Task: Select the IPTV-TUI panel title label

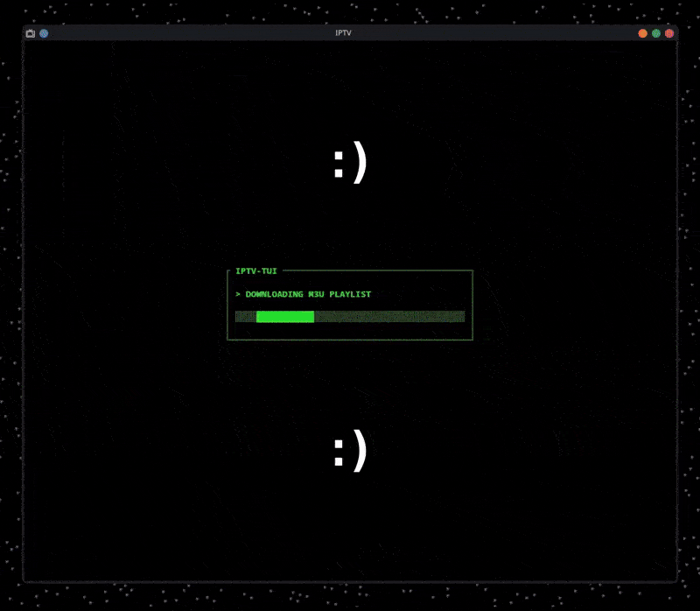Action: [x=256, y=271]
